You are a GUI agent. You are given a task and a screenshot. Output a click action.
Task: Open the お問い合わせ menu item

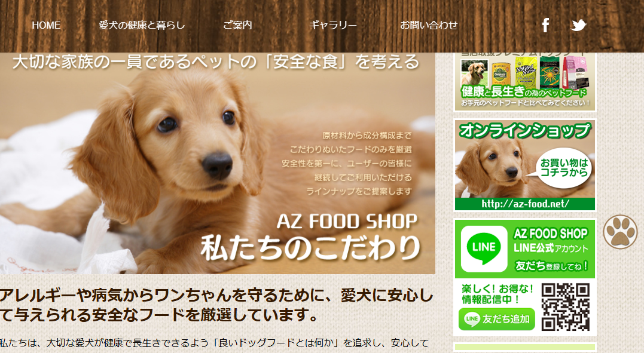[x=429, y=26]
